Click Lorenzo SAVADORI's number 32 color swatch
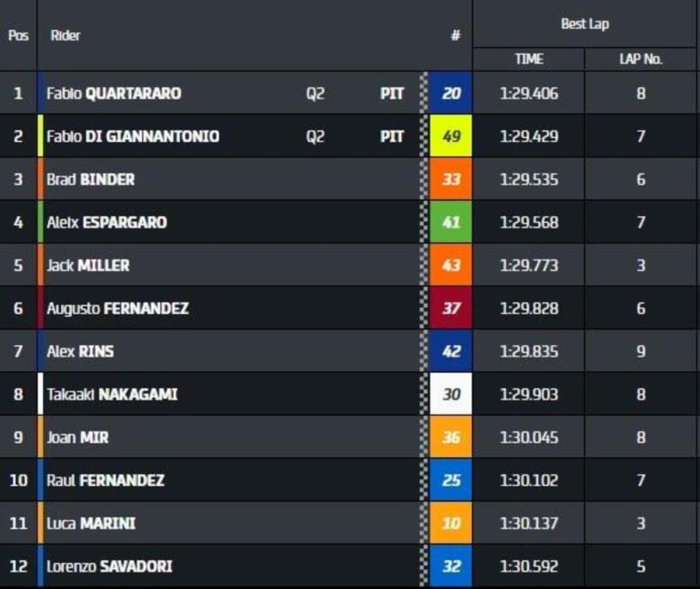The height and width of the screenshot is (589, 700). 451,566
